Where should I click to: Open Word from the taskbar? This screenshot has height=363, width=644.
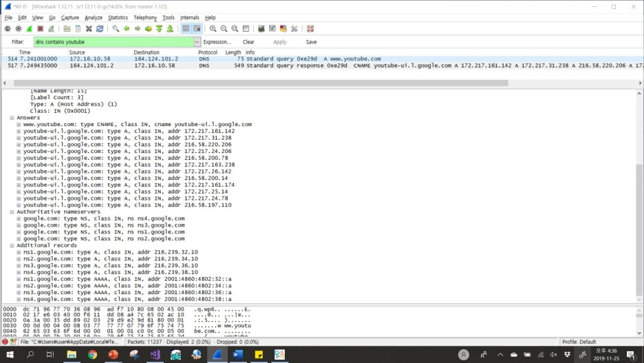tap(238, 354)
